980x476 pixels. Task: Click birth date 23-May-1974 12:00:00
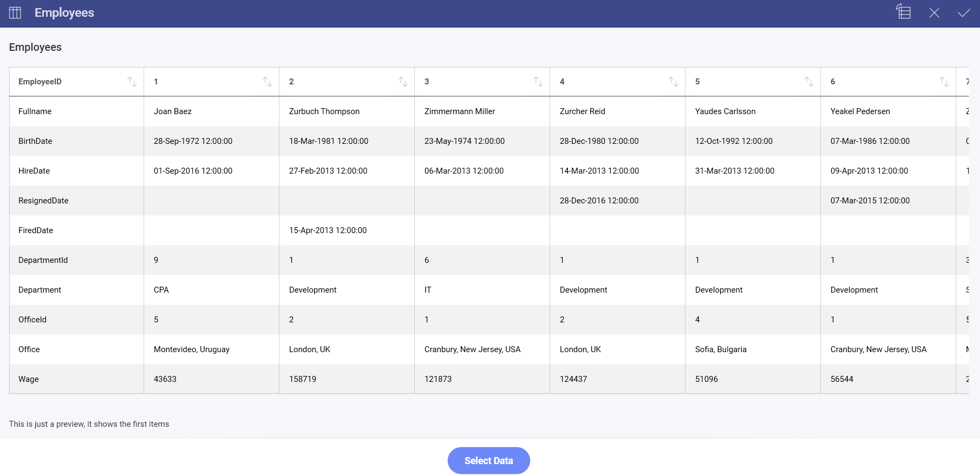[465, 141]
